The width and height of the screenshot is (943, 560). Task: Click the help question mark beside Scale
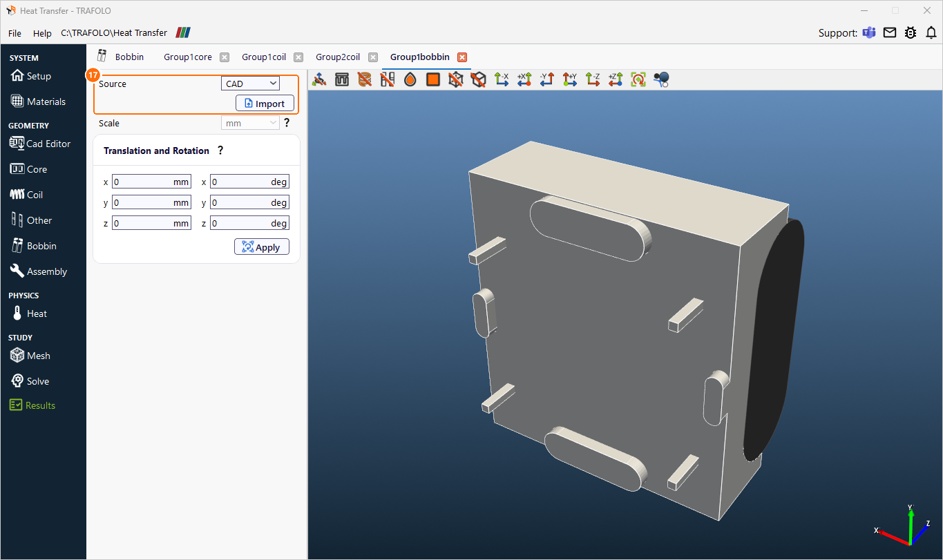click(x=287, y=123)
